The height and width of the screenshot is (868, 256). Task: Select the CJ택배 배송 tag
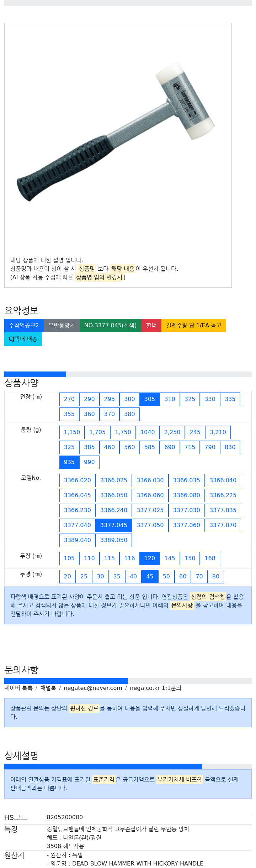(23, 339)
